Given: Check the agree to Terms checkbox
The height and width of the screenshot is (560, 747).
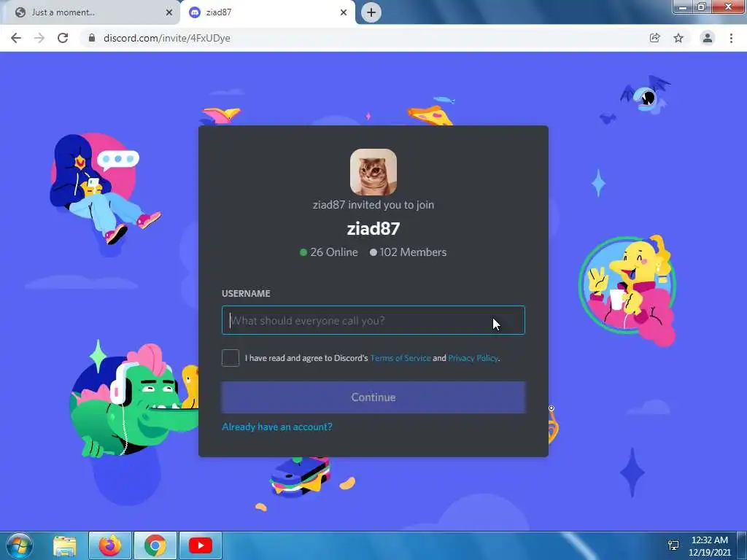Looking at the screenshot, I should point(230,357).
